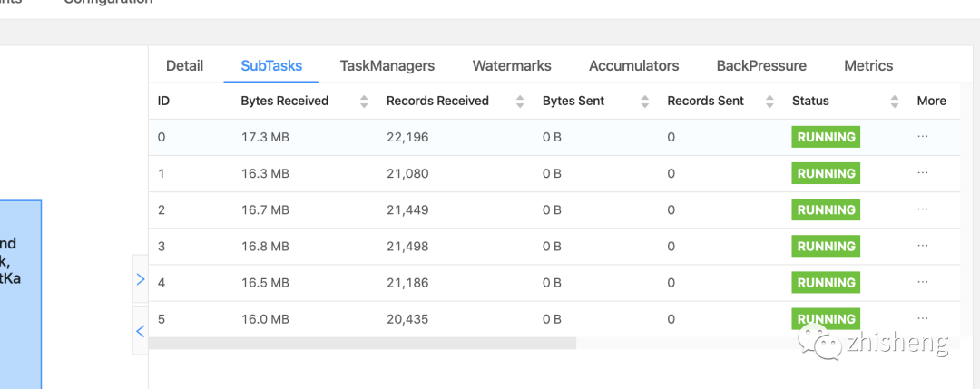This screenshot has height=389, width=980.
Task: Show the Metrics tab
Action: pos(868,65)
